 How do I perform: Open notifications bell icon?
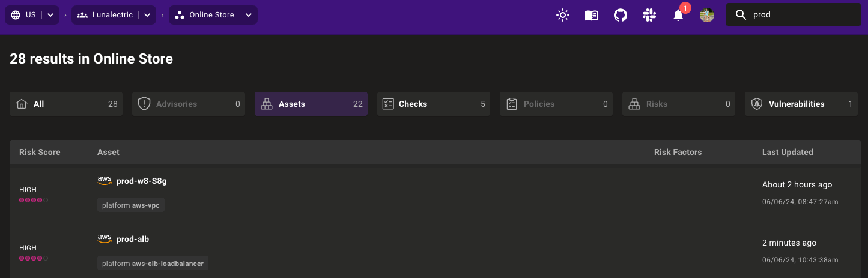(x=678, y=16)
